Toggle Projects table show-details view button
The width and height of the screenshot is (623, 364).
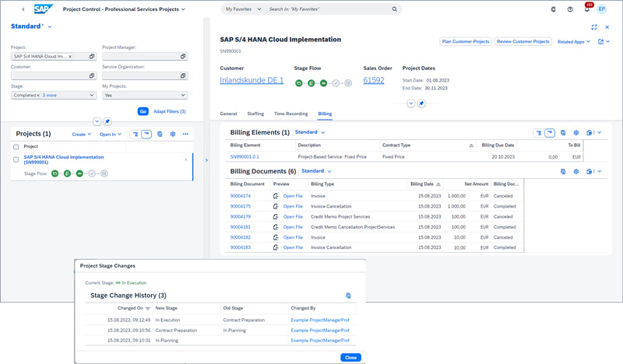(x=136, y=135)
